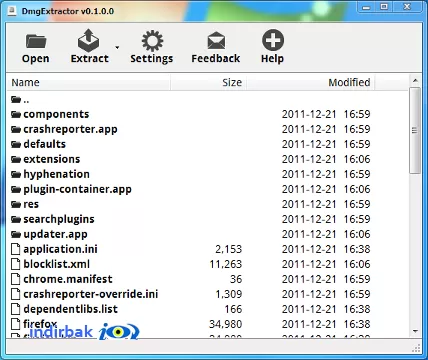Select the 'defaults' name text
428x360 pixels.
44,144
